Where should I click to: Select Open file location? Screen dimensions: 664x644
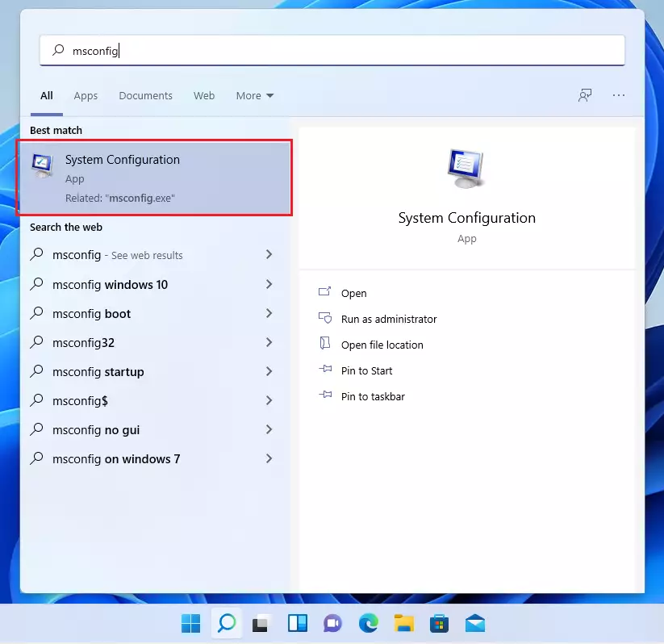(382, 345)
